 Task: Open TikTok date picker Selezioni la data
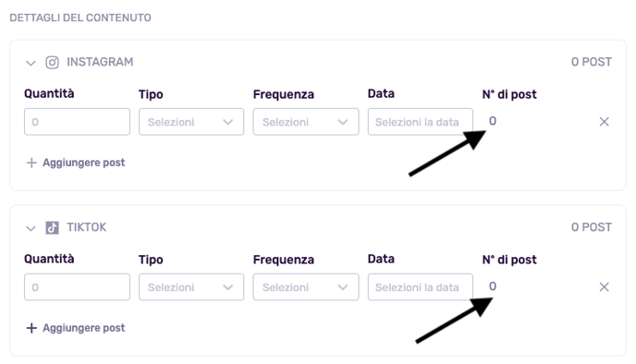(421, 287)
